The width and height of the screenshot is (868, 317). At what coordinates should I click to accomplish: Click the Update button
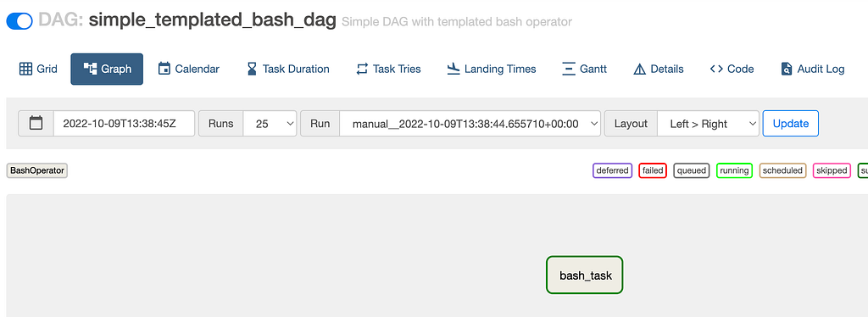point(791,124)
